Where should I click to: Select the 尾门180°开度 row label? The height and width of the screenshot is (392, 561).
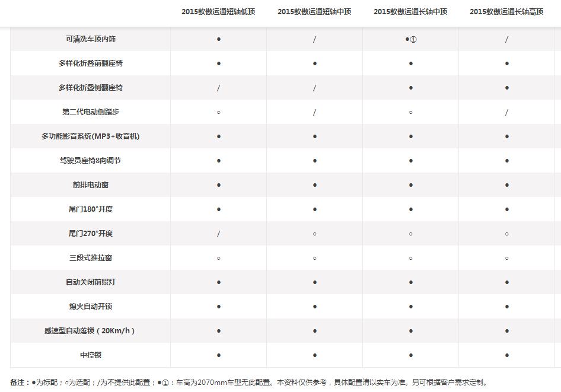[x=91, y=209]
